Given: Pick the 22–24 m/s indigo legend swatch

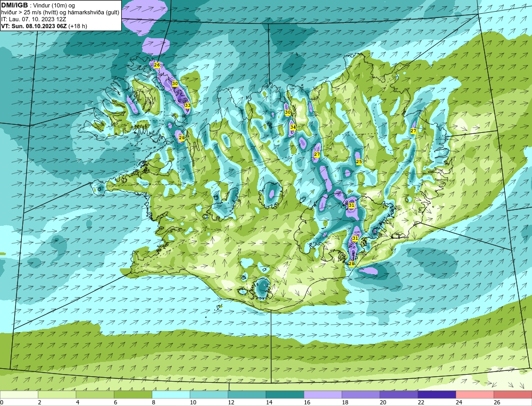Looking at the screenshot, I should [437, 394].
